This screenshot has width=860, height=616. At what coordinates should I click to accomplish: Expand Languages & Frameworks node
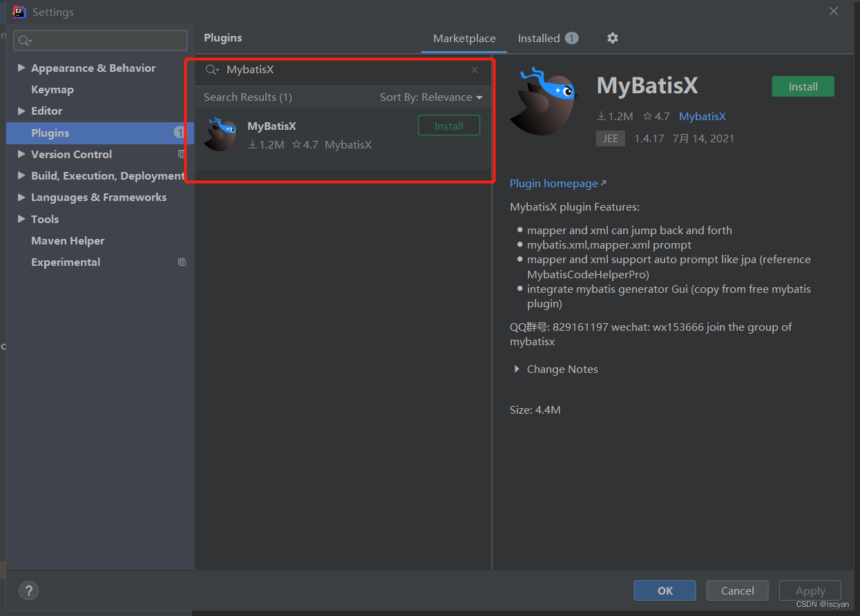(21, 197)
